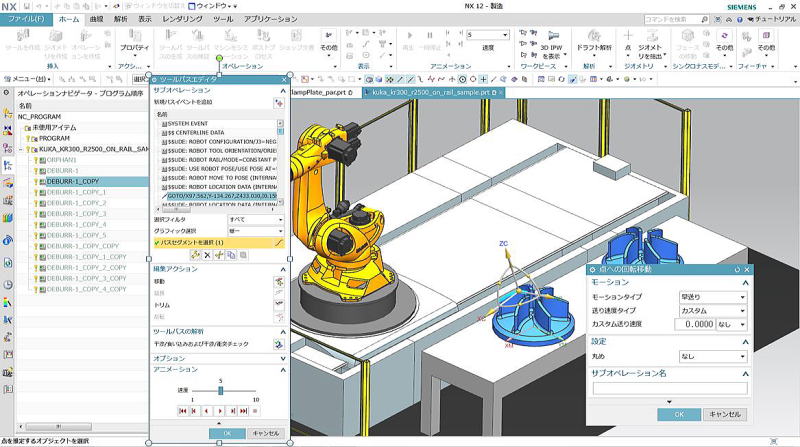
Task: Stop the tool path animation
Action: [255, 411]
